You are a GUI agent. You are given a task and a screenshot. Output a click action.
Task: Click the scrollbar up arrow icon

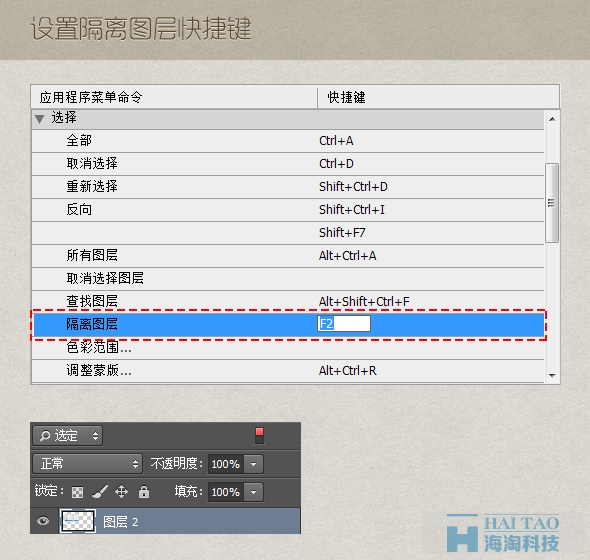[x=552, y=119]
